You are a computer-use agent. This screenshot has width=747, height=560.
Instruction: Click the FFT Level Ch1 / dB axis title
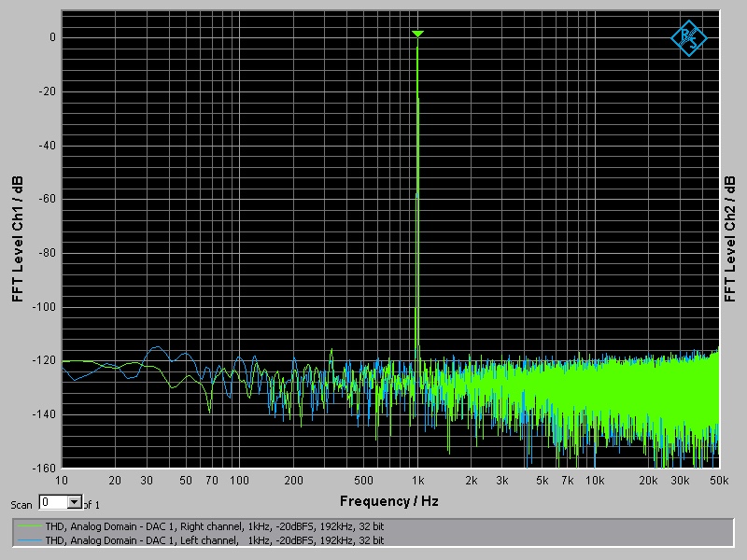[x=18, y=239]
